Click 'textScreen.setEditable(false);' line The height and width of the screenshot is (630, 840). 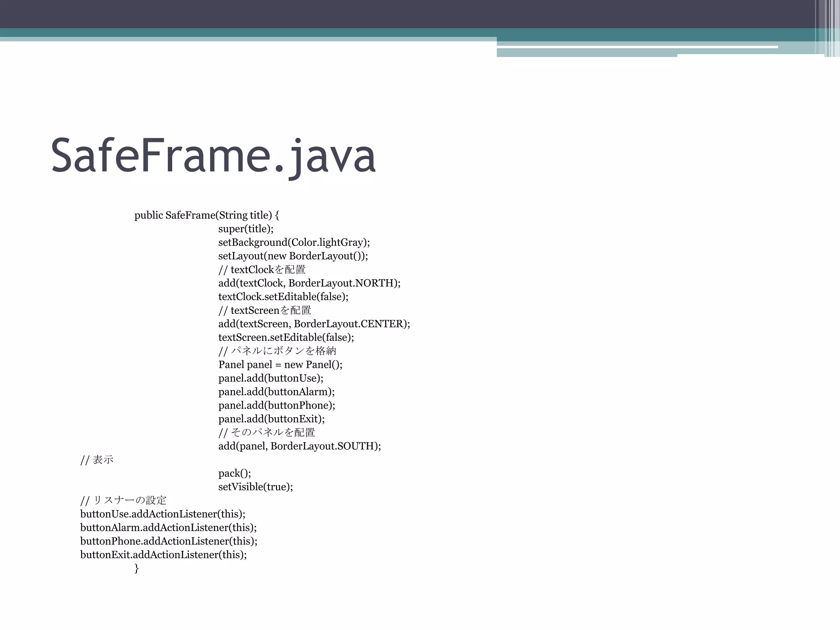(x=286, y=337)
